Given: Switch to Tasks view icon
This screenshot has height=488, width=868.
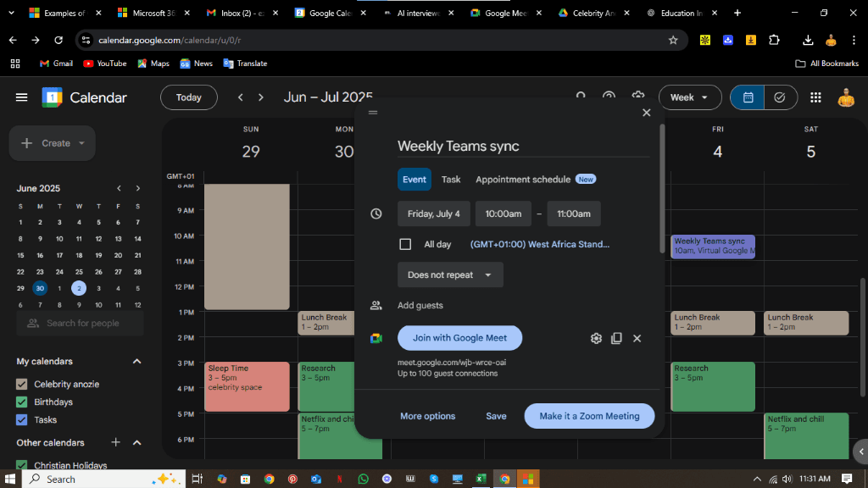Looking at the screenshot, I should point(780,97).
